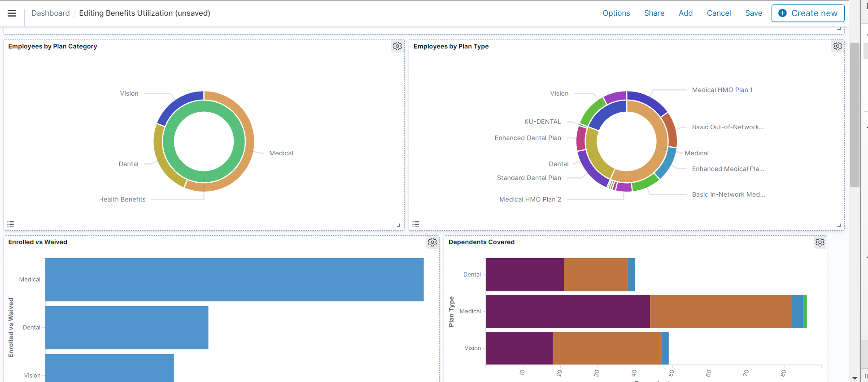Click the plus icon in Create new

[782, 13]
